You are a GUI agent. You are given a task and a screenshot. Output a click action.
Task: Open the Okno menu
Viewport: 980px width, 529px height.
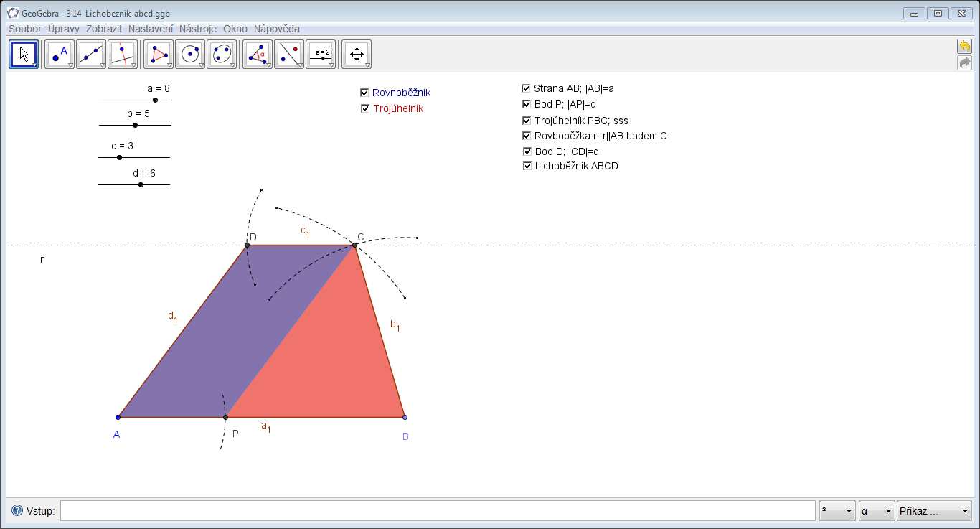pos(235,29)
